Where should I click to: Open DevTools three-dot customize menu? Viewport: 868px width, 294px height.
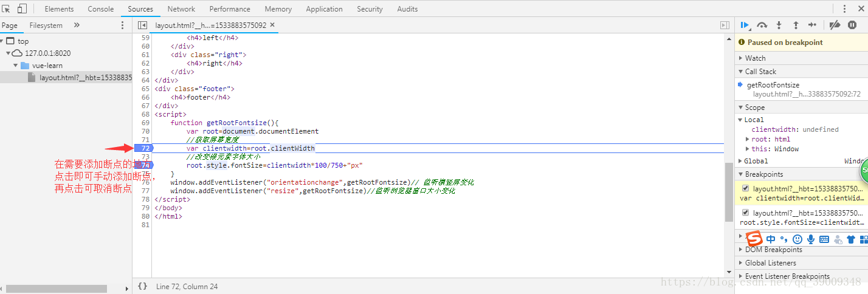click(x=844, y=9)
